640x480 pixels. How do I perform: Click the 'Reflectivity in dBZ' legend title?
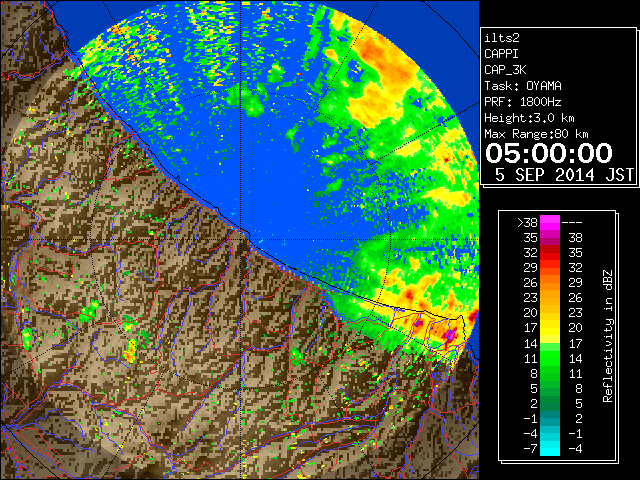tap(608, 336)
